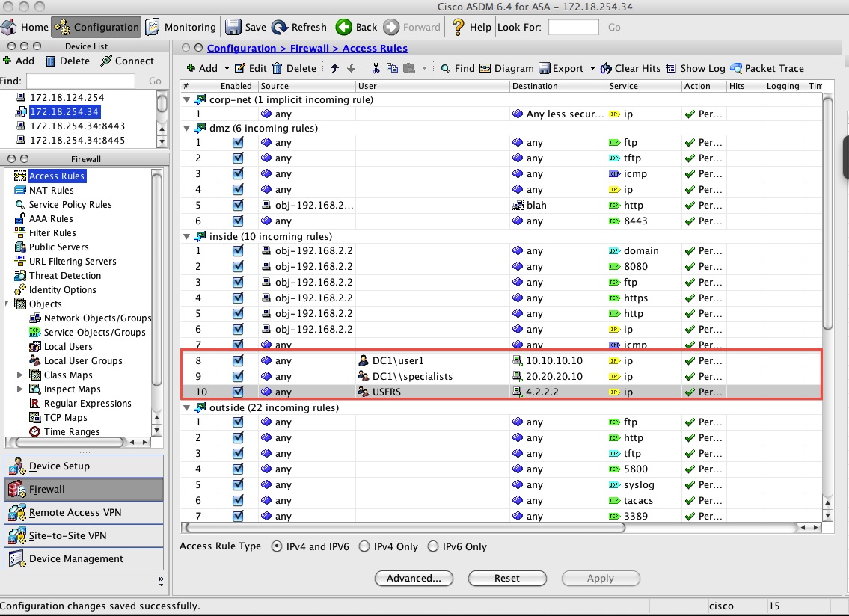
Task: Select device 172.18.124.254 in list
Action: click(x=67, y=97)
